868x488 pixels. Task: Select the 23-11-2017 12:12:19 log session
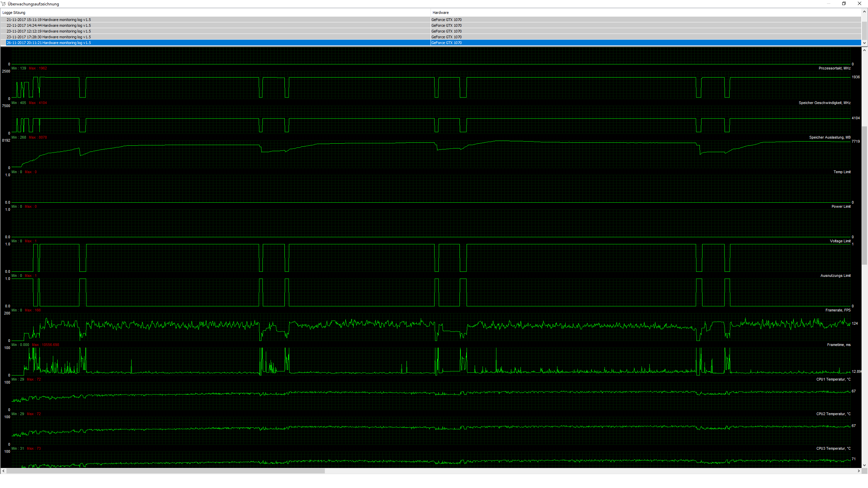click(x=48, y=31)
